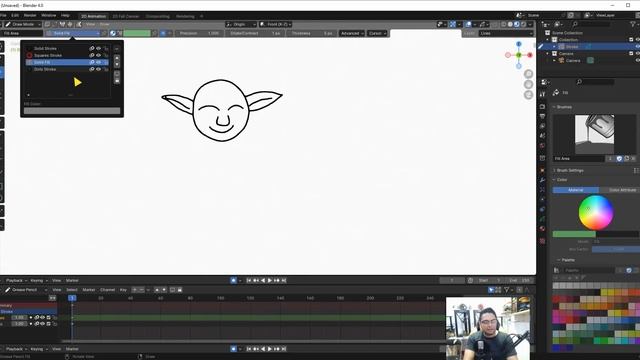The height and width of the screenshot is (360, 640).
Task: Click the Fill Area brush name field
Action: point(579,158)
